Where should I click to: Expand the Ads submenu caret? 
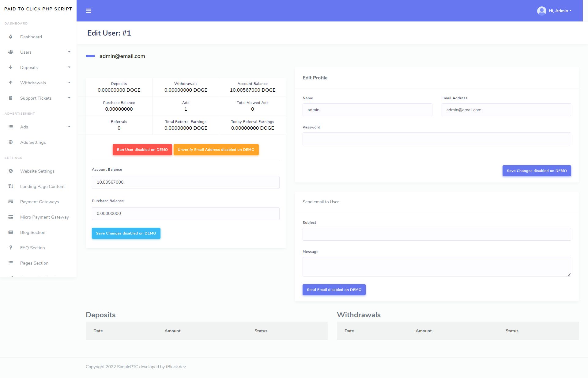[x=69, y=127]
